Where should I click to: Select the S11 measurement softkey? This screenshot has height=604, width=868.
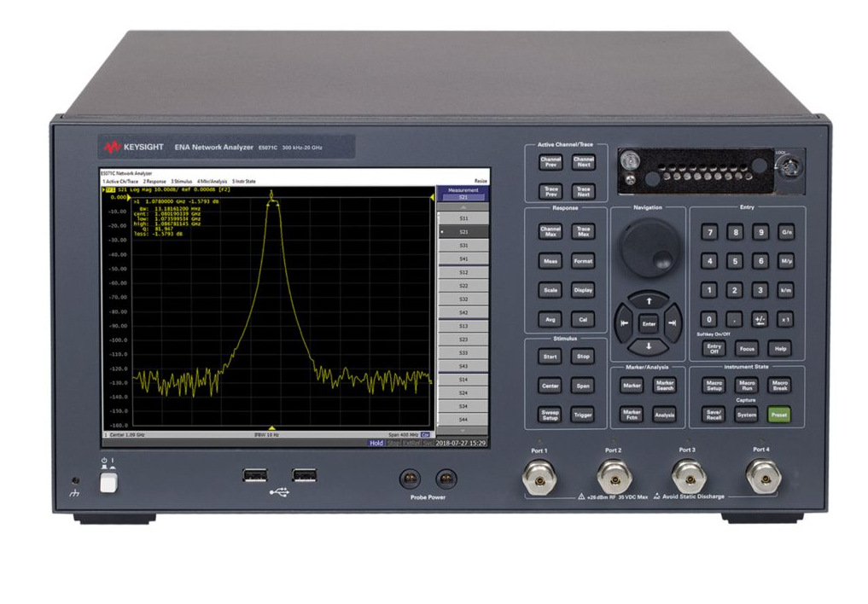click(463, 218)
